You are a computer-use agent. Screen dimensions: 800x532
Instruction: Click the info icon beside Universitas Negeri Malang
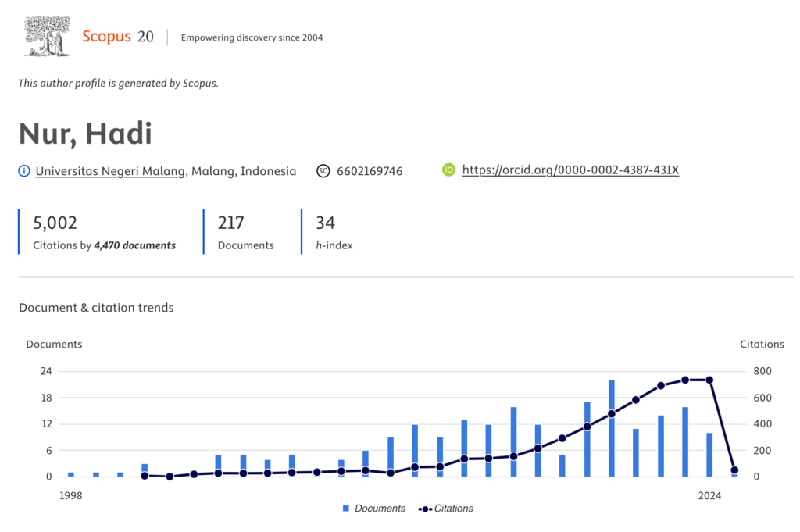click(x=24, y=171)
